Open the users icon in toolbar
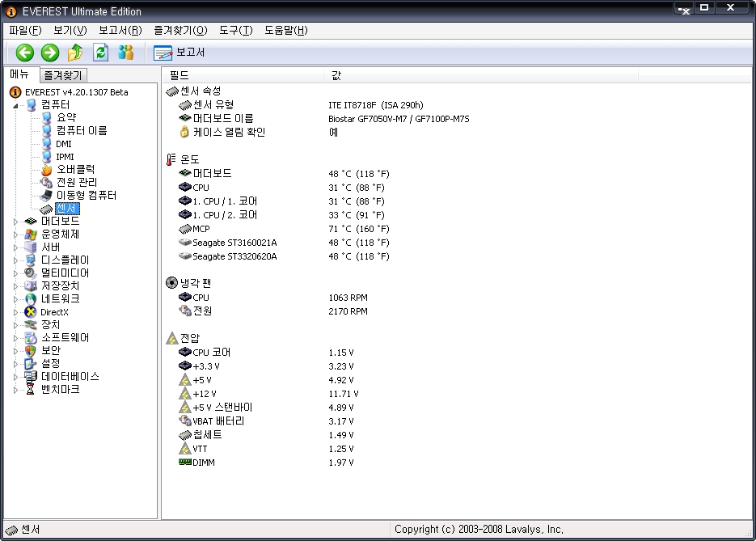 (x=126, y=52)
